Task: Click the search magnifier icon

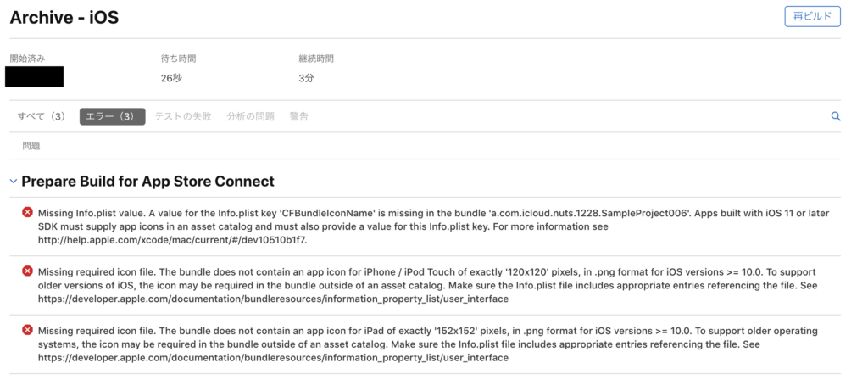Action: pyautogui.click(x=835, y=116)
